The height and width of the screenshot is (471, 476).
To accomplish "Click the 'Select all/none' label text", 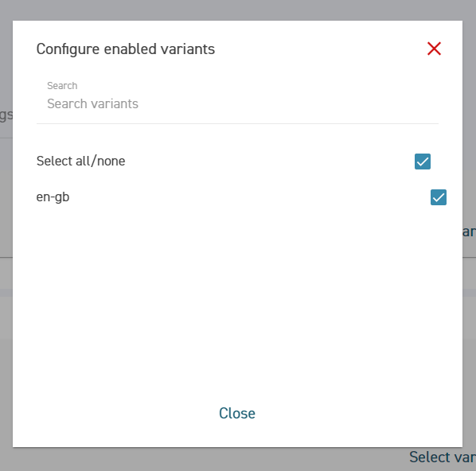I will tap(80, 162).
